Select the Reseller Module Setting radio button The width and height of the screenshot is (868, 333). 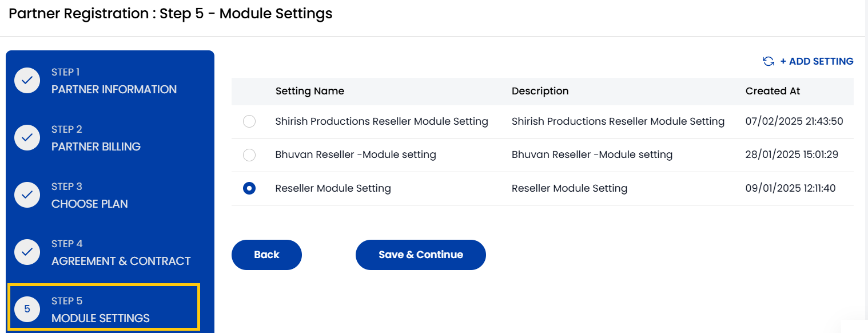coord(249,188)
